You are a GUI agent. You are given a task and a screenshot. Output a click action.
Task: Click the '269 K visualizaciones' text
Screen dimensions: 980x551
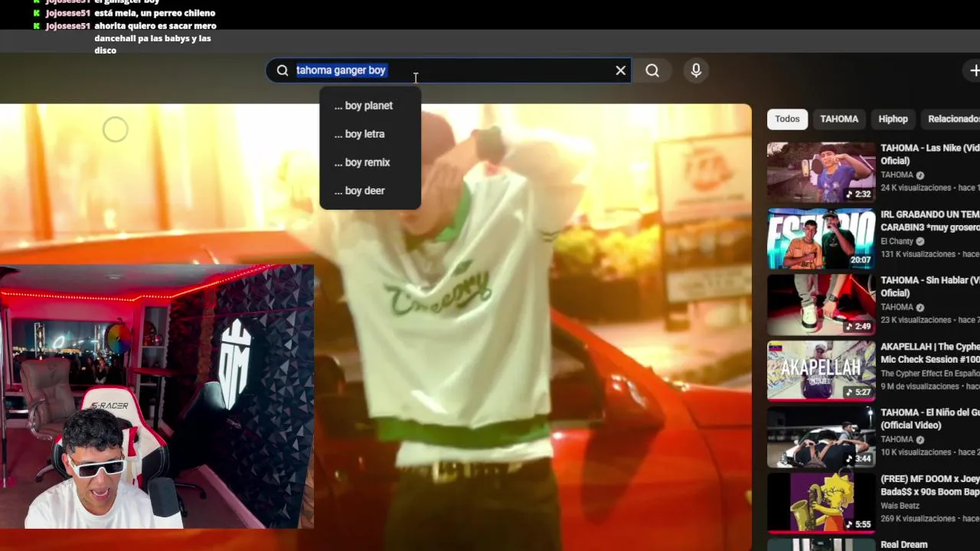(x=918, y=518)
